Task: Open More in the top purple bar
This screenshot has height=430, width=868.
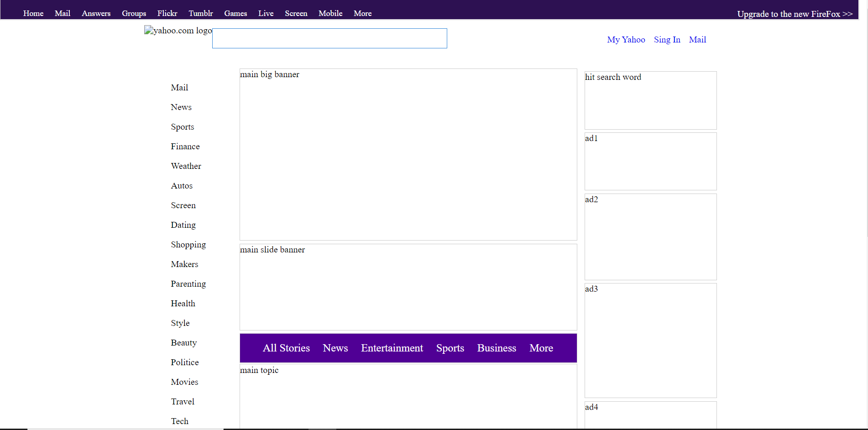Action: [x=363, y=13]
